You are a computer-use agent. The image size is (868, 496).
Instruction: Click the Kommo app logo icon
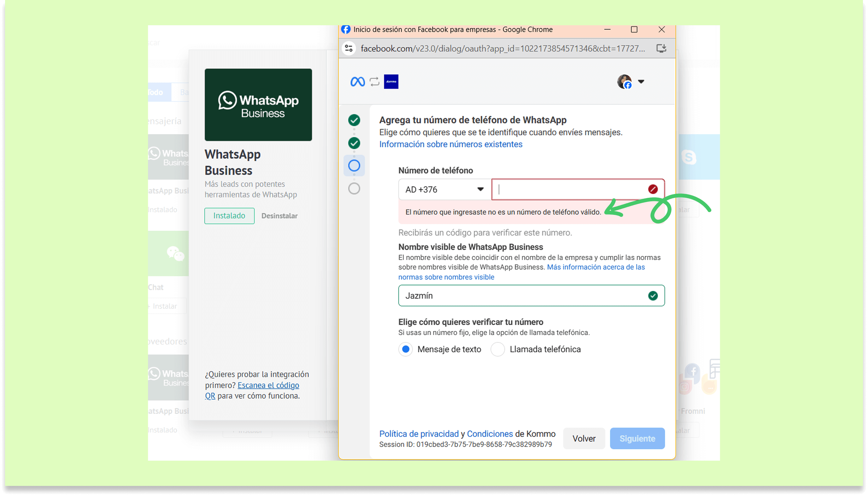pyautogui.click(x=391, y=82)
